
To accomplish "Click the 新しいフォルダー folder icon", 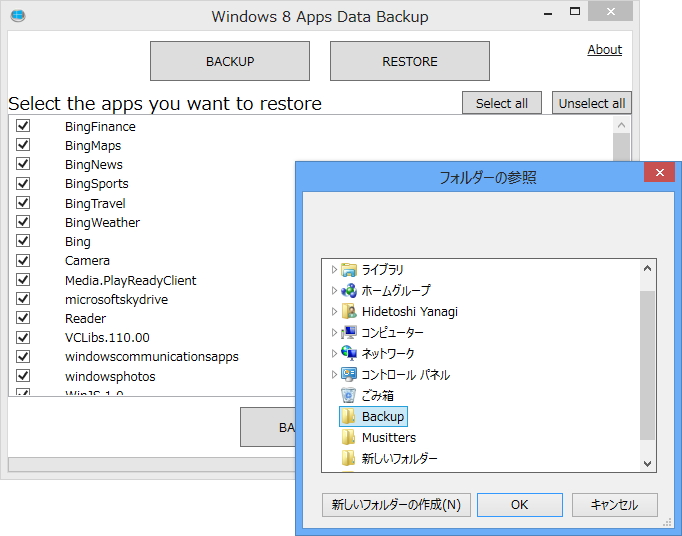I will [x=349, y=458].
